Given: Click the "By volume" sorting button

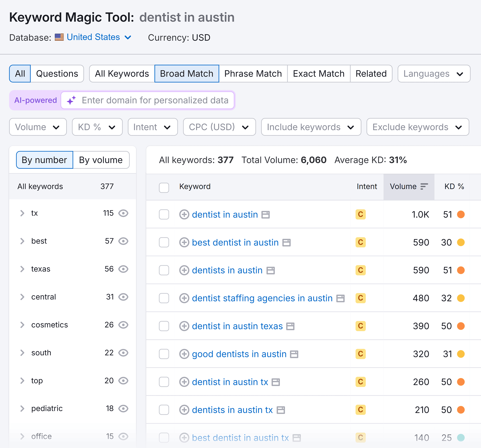Looking at the screenshot, I should [x=101, y=160].
